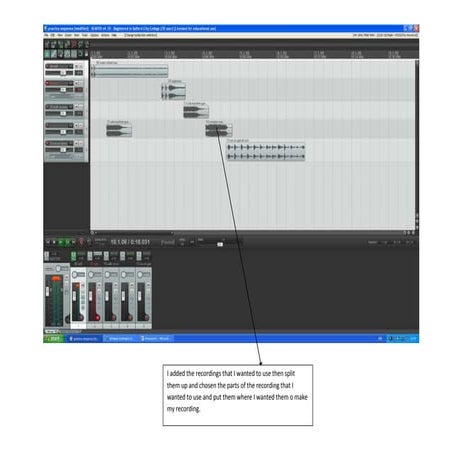This screenshot has height=453, width=453.
Task: Click the long audio item on the first track
Action: click(x=130, y=71)
